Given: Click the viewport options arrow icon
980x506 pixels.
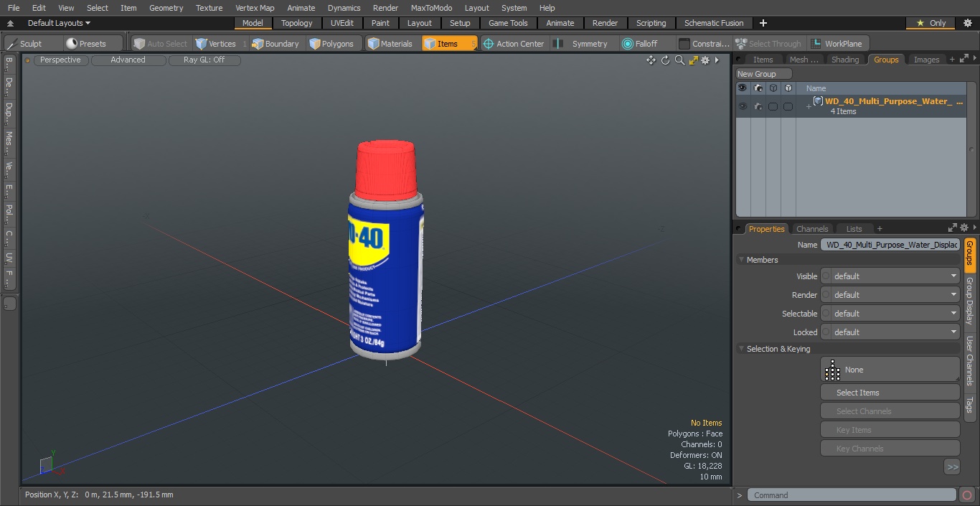Looking at the screenshot, I should (x=717, y=60).
